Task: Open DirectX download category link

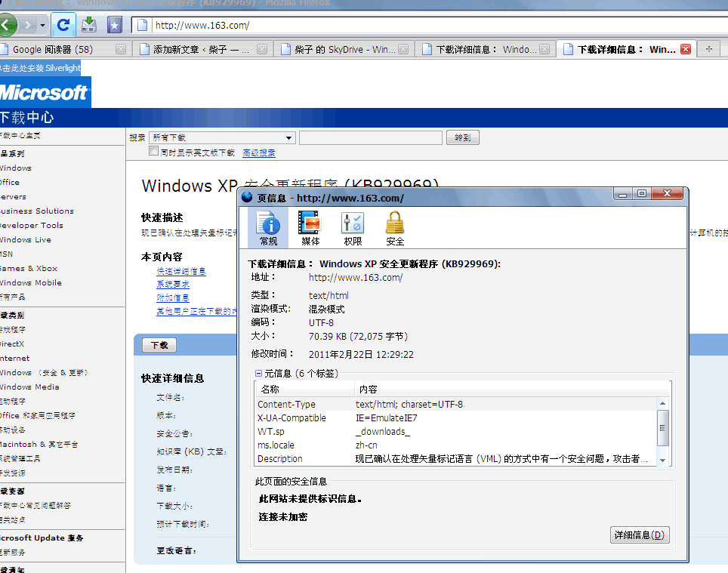Action: [x=11, y=344]
